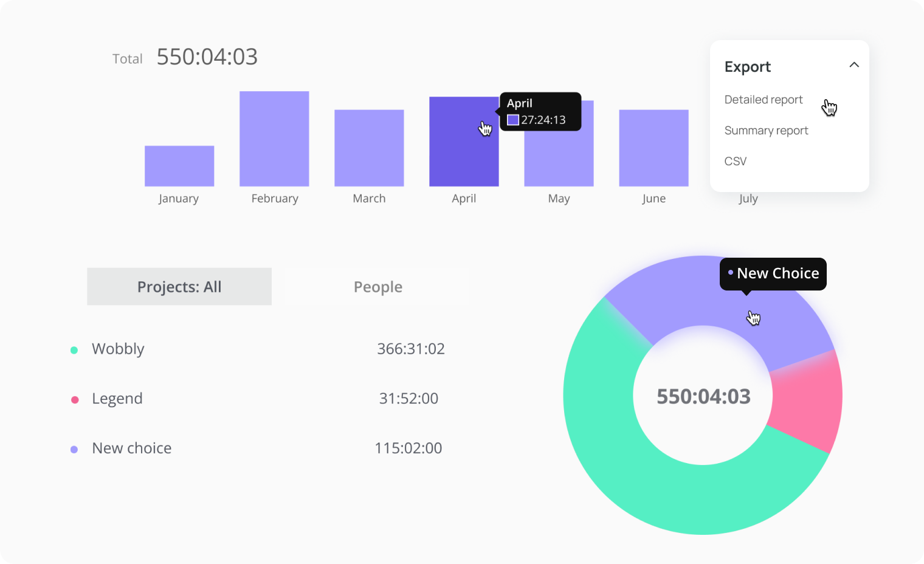Click the New Choice tooltip label
The width and height of the screenshot is (924, 564).
778,273
